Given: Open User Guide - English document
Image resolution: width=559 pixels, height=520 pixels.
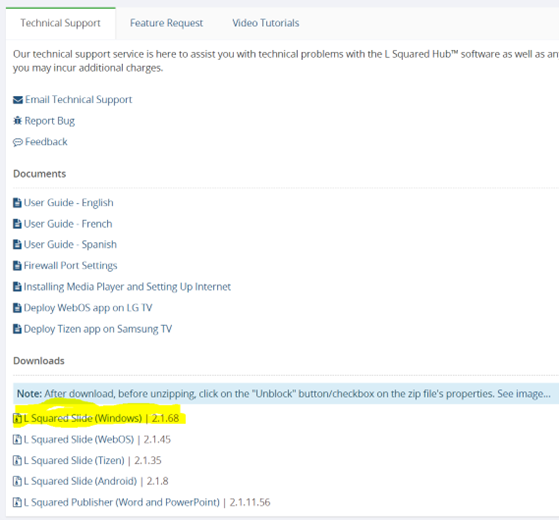Looking at the screenshot, I should tap(68, 203).
